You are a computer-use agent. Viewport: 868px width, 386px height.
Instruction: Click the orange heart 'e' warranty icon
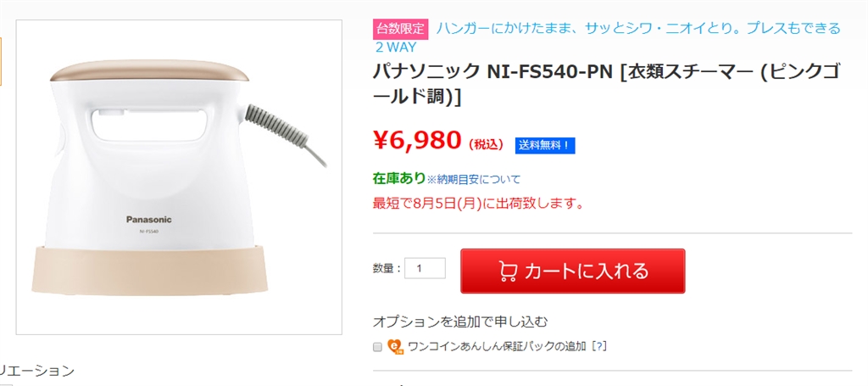click(x=395, y=346)
